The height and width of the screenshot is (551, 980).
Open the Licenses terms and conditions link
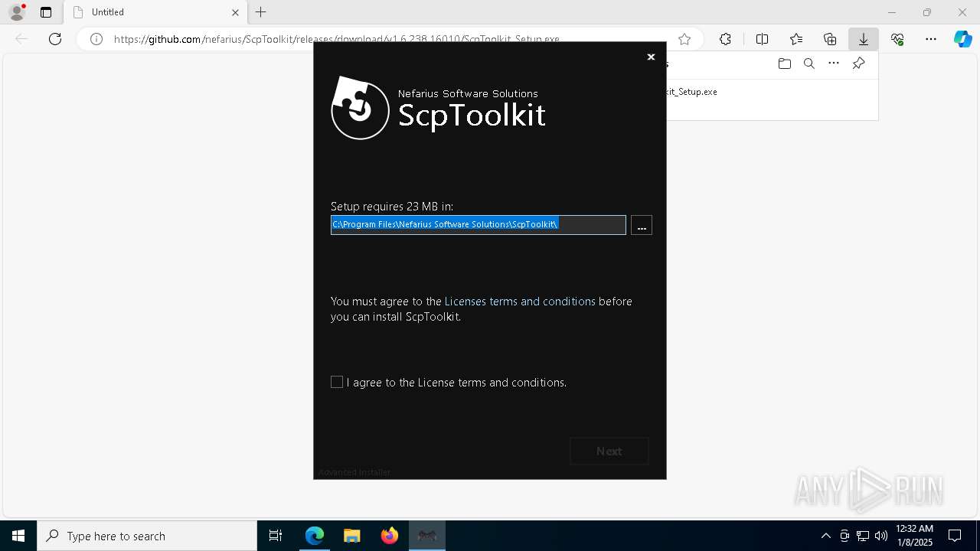point(520,302)
